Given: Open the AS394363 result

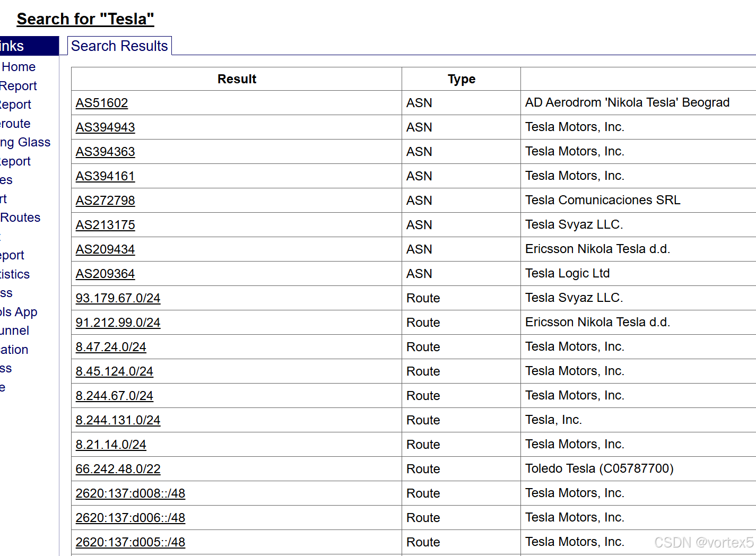Looking at the screenshot, I should (x=105, y=152).
